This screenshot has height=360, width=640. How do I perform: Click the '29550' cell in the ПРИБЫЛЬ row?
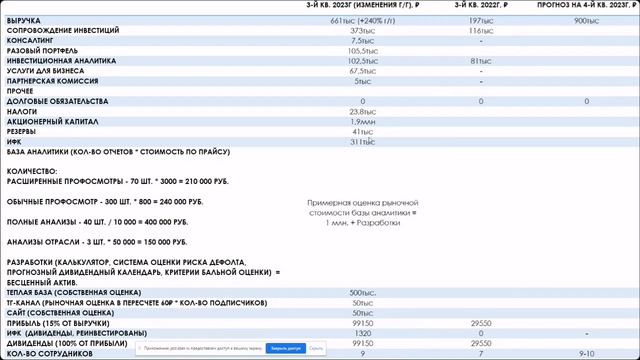[481, 323]
